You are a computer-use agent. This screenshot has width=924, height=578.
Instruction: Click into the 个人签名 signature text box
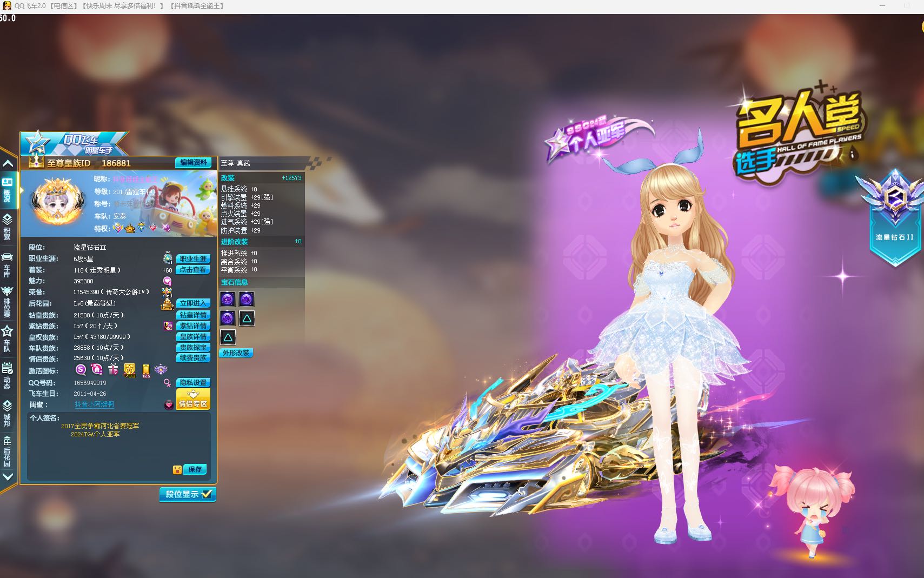coord(118,447)
